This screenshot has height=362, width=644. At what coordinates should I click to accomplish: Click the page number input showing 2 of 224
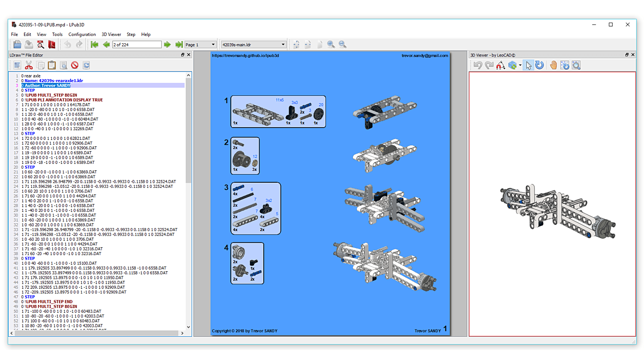pos(137,44)
